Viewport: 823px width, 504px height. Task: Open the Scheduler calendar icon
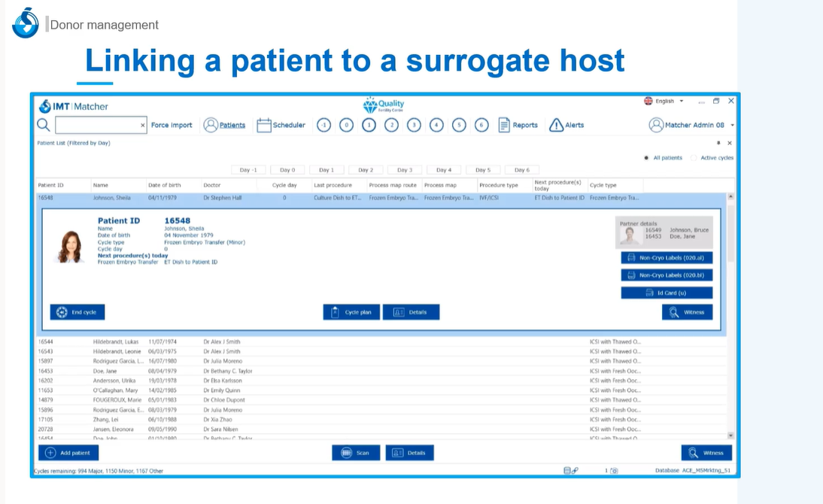[264, 126]
